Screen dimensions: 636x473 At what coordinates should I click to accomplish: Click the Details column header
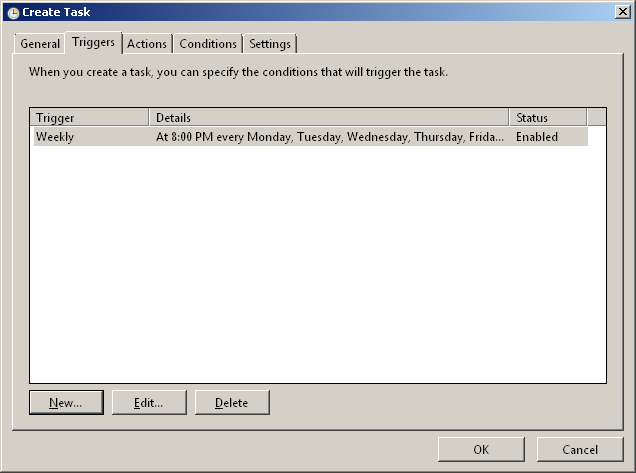[x=328, y=118]
